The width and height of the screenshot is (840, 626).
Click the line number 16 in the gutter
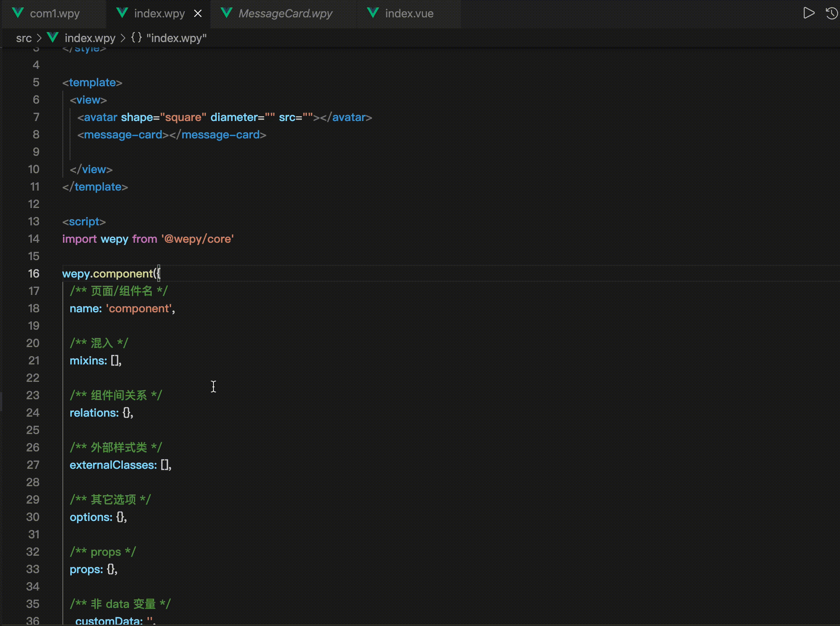pyautogui.click(x=33, y=274)
